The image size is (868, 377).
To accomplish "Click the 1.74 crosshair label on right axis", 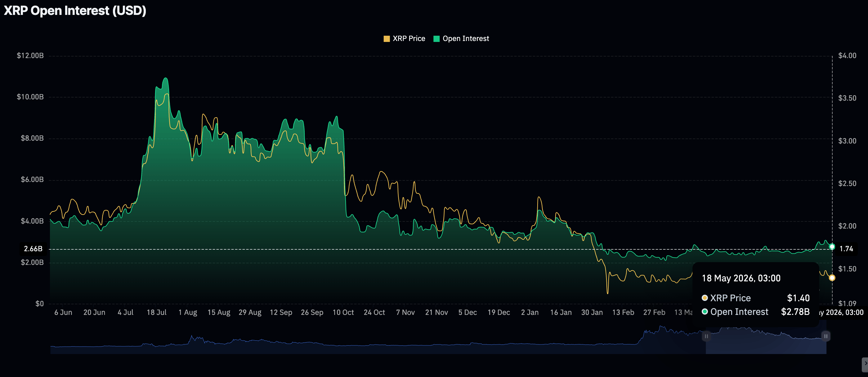I will tap(846, 249).
